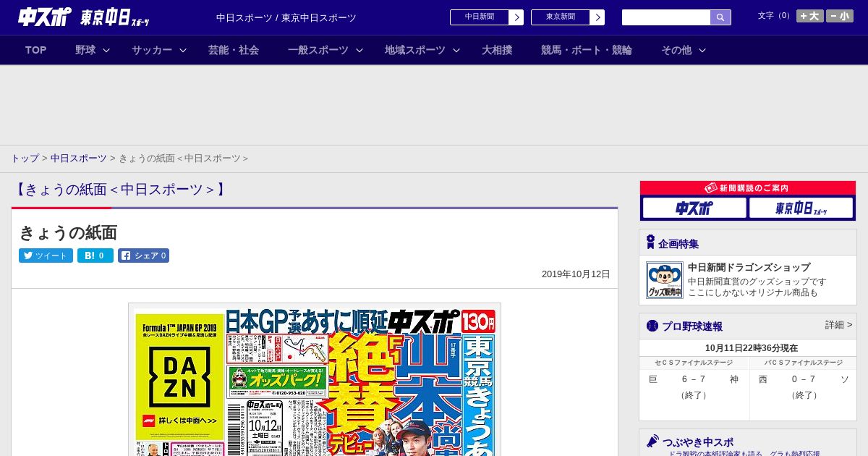This screenshot has height=456, width=868.
Task: Click the 中スポ logo in header
Action: 45,17
